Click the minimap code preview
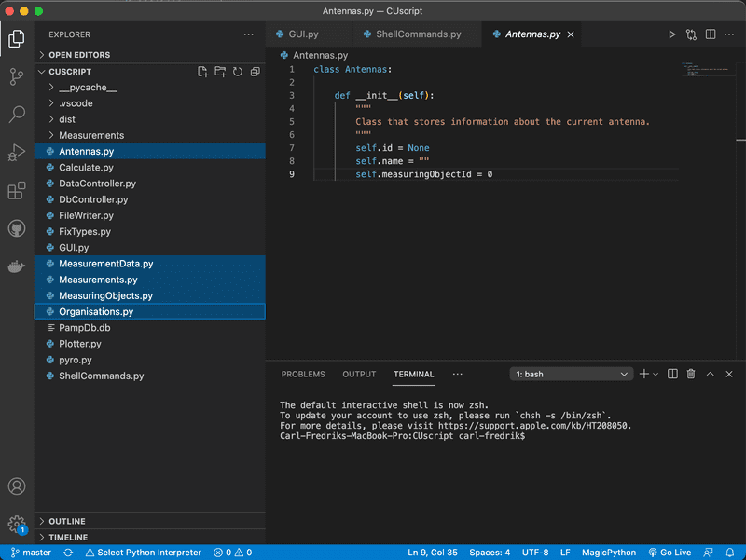 [x=695, y=70]
